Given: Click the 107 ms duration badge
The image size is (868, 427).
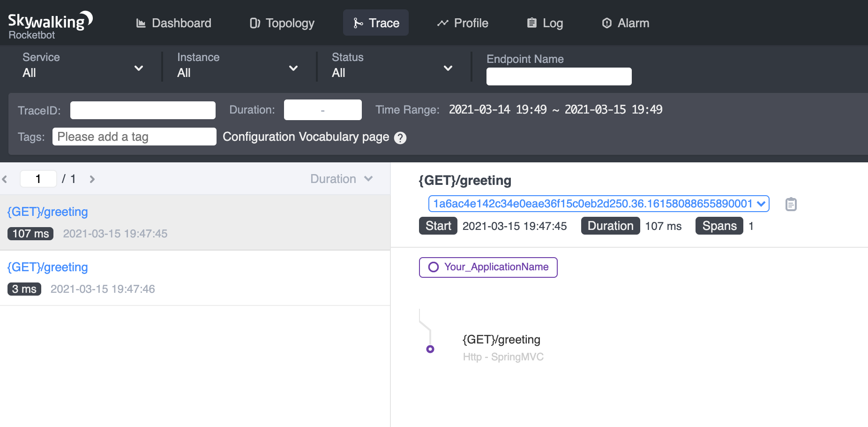Looking at the screenshot, I should click(x=30, y=234).
